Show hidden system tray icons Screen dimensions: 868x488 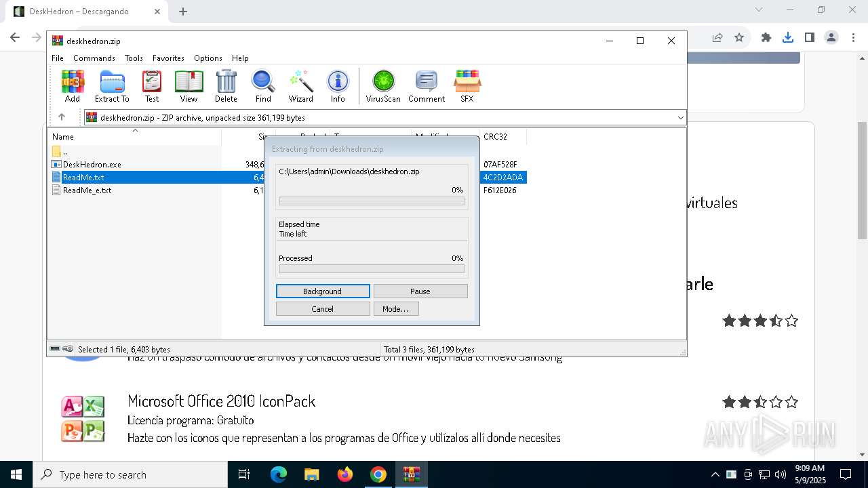(715, 474)
